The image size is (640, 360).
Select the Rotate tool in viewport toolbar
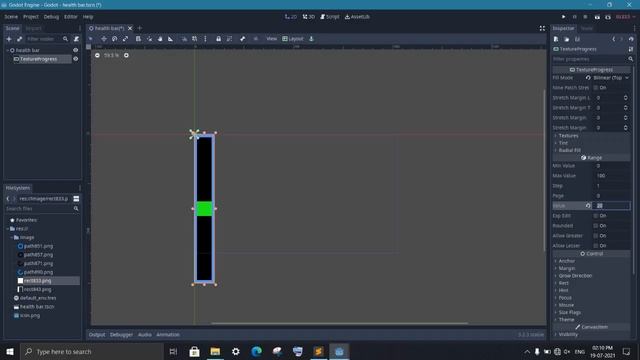click(x=115, y=39)
